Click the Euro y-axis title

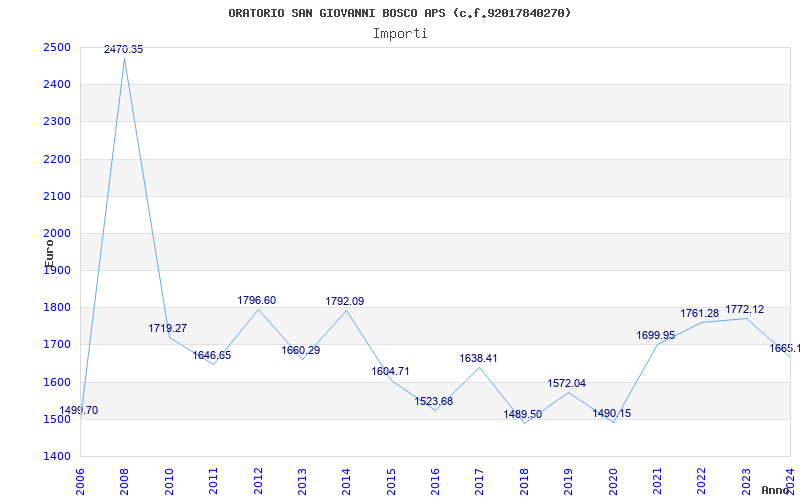tap(49, 253)
